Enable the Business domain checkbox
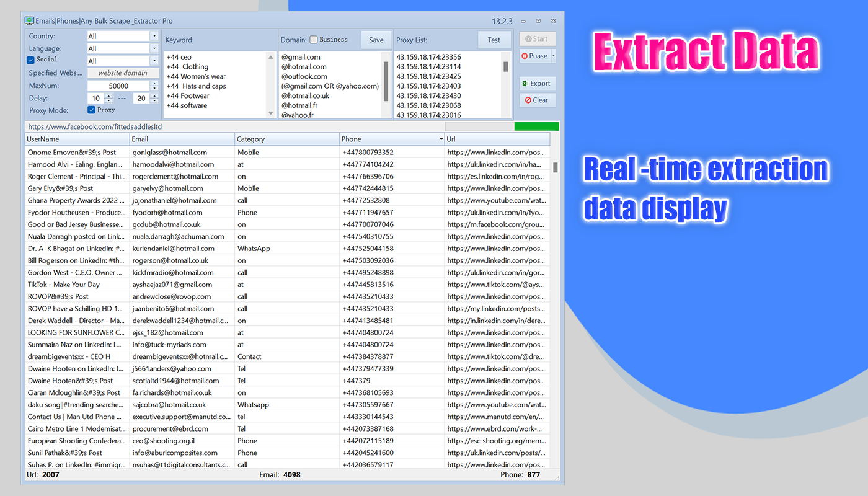The width and height of the screenshot is (868, 496). 314,40
